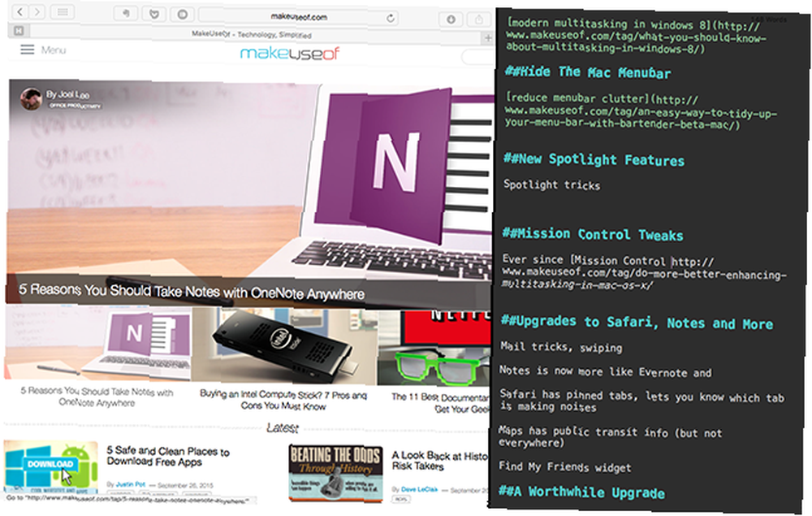Focus the makeuseof.com address bar
The height and width of the screenshot is (516, 812).
tap(299, 17)
